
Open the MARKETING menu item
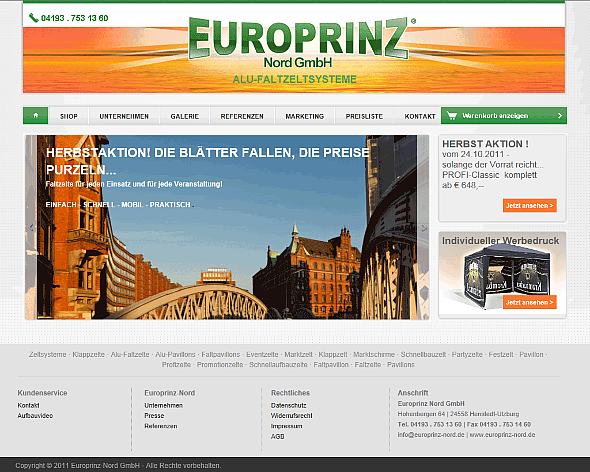pos(305,116)
